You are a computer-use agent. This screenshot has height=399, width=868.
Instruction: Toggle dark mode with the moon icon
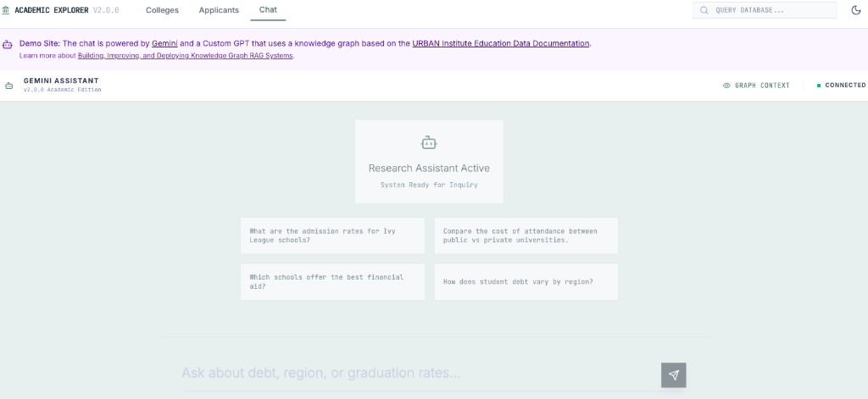click(x=856, y=10)
